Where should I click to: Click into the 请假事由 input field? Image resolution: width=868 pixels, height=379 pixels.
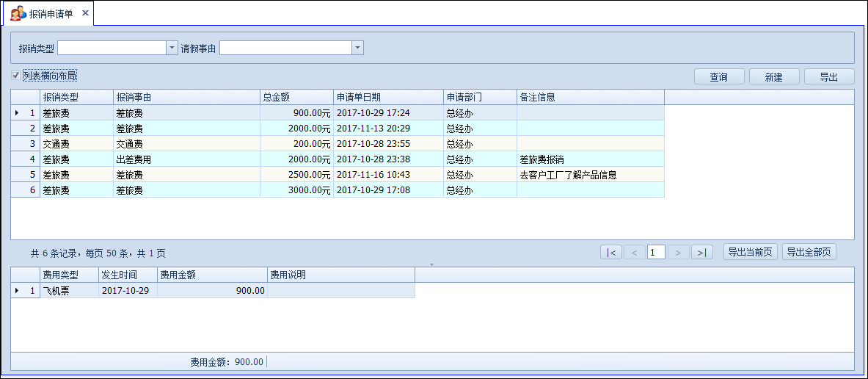pos(285,48)
